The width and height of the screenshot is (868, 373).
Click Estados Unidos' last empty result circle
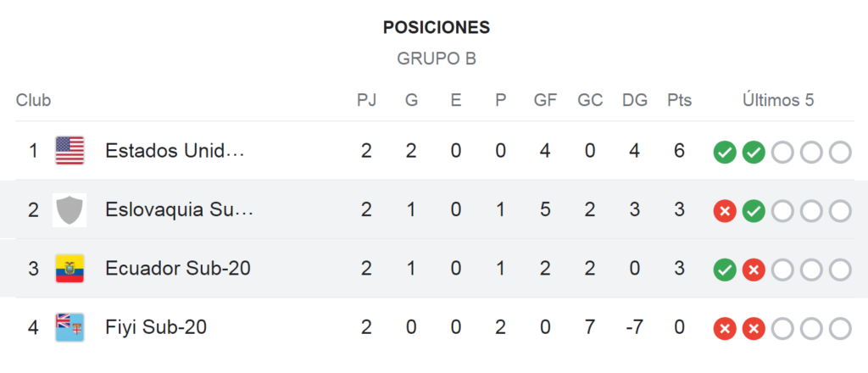pyautogui.click(x=840, y=153)
